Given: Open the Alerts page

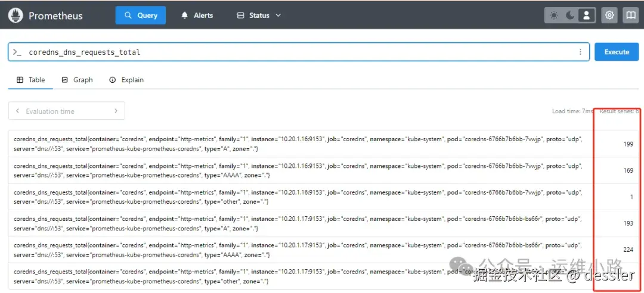Looking at the screenshot, I should [197, 15].
